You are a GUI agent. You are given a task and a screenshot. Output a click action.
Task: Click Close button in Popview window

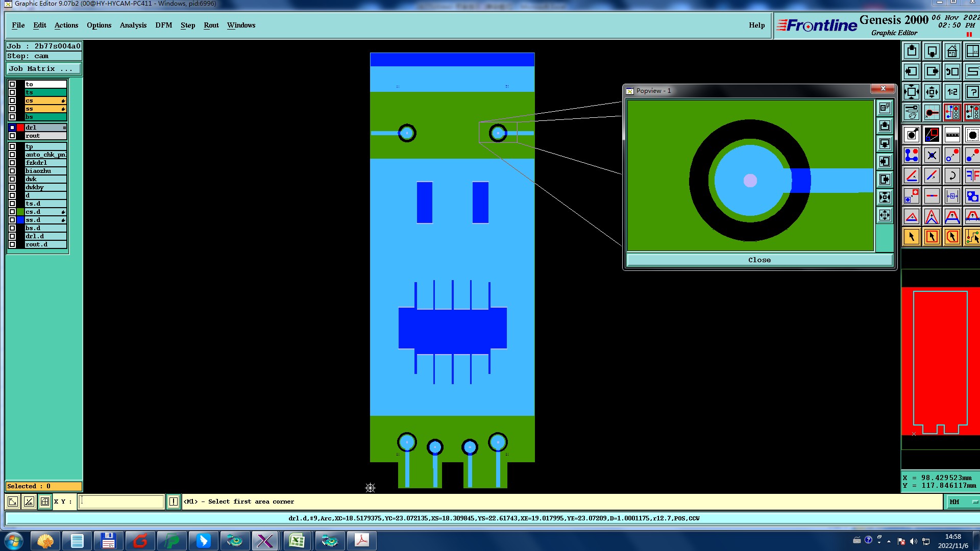tap(759, 260)
